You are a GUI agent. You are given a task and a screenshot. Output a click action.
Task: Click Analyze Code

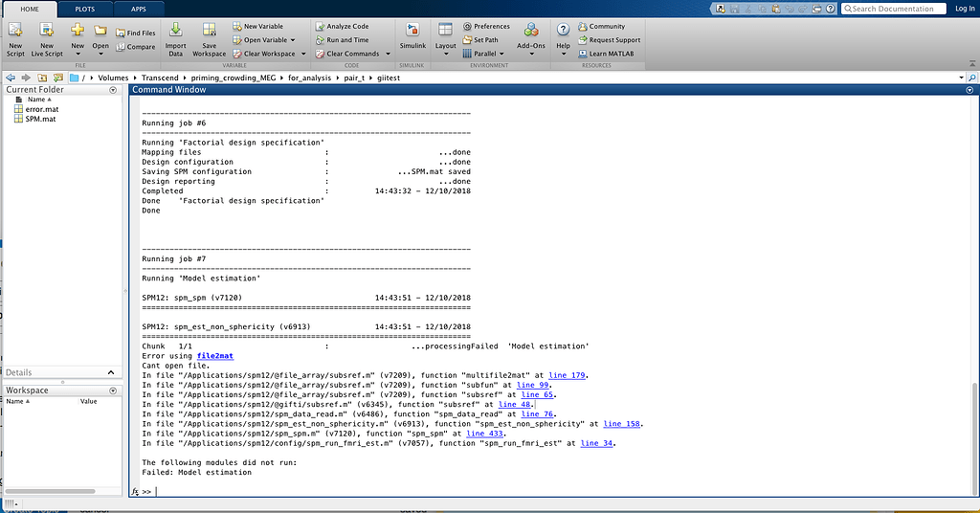(x=342, y=26)
